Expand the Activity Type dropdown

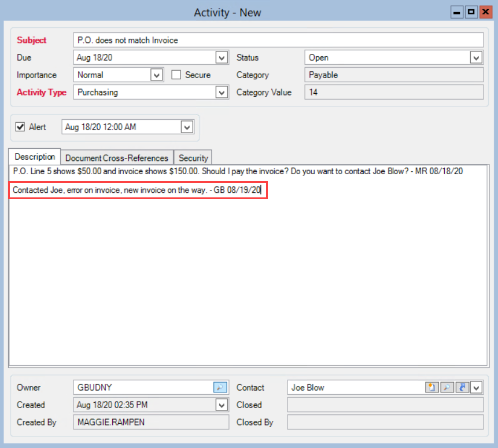tap(222, 93)
